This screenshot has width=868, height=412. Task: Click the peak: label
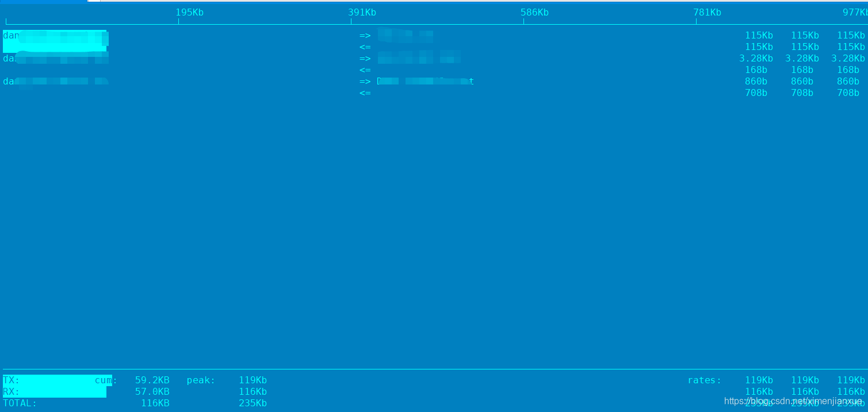tap(201, 380)
